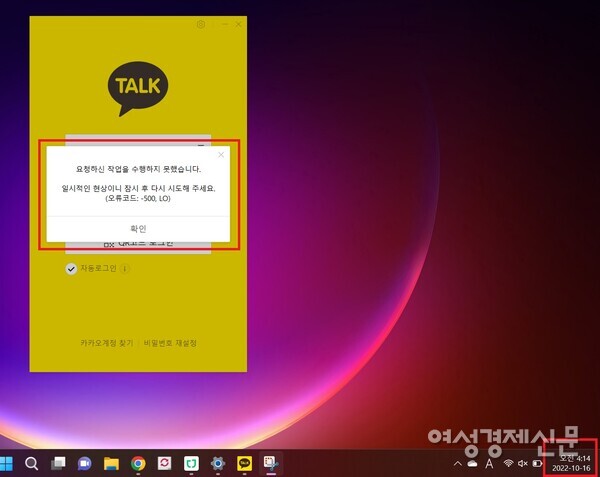This screenshot has height=477, width=600.
Task: Switch to KakaoTalk on the taskbar
Action: (x=245, y=463)
